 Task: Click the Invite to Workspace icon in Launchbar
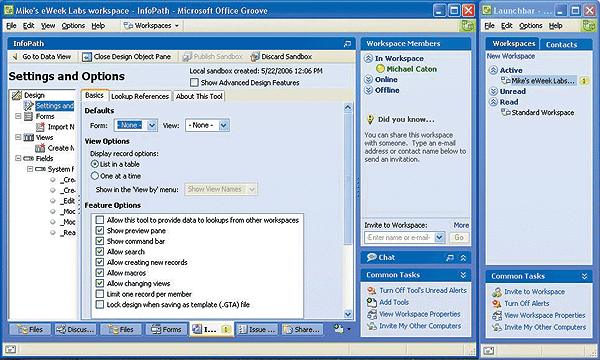click(497, 292)
